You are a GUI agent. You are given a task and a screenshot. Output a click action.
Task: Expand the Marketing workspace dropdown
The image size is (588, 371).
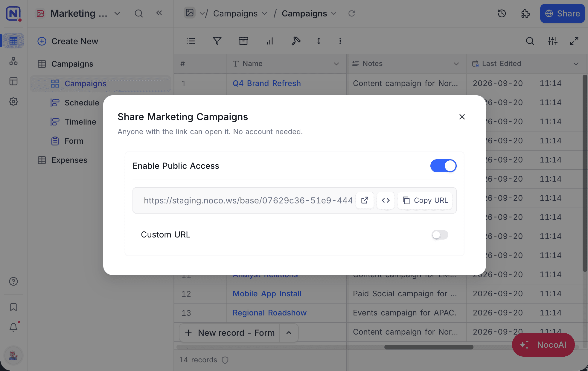click(x=117, y=13)
